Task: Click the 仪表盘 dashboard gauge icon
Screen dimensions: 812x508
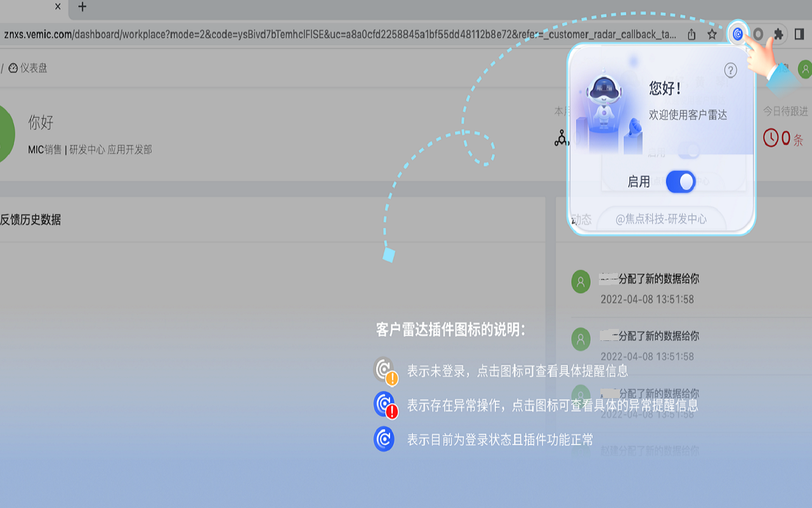Action: [14, 68]
